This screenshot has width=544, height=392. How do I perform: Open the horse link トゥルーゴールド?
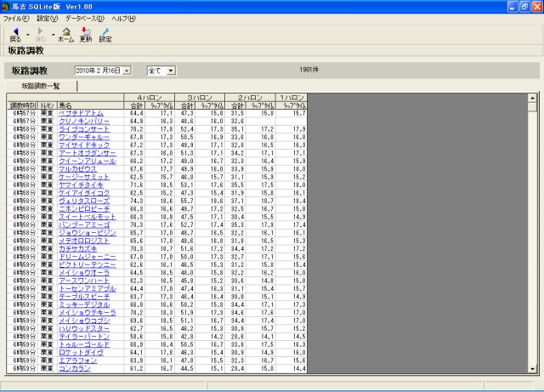pyautogui.click(x=84, y=344)
